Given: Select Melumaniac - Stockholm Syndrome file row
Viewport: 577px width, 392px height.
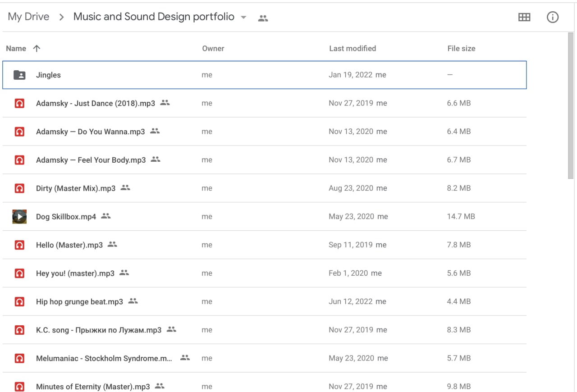Looking at the screenshot, I should click(x=104, y=359).
